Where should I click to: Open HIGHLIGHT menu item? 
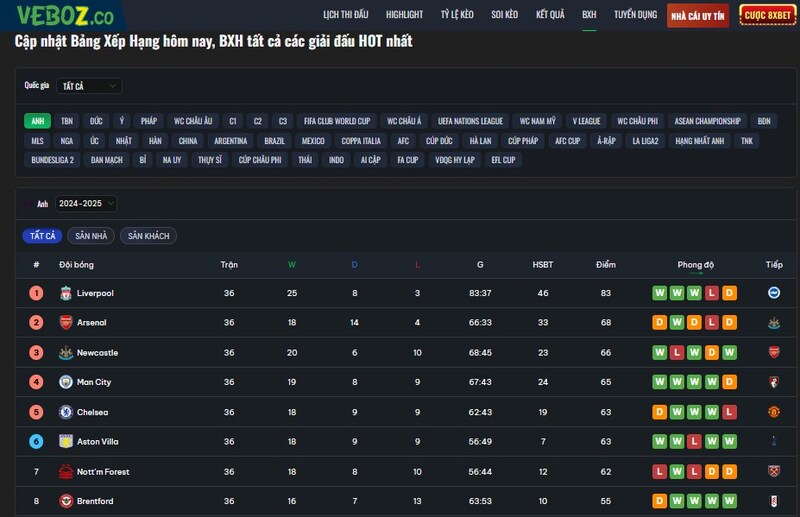(x=404, y=15)
